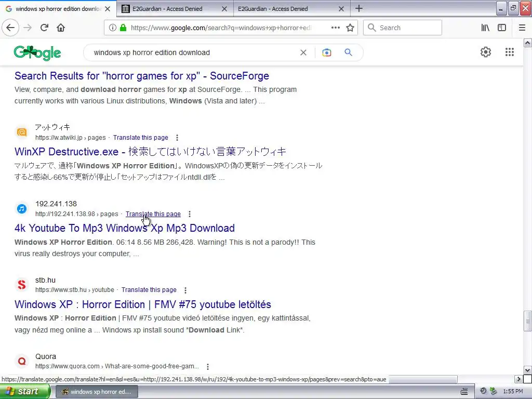Toggle the sidebars icon
The height and width of the screenshot is (399, 532).
point(502,28)
